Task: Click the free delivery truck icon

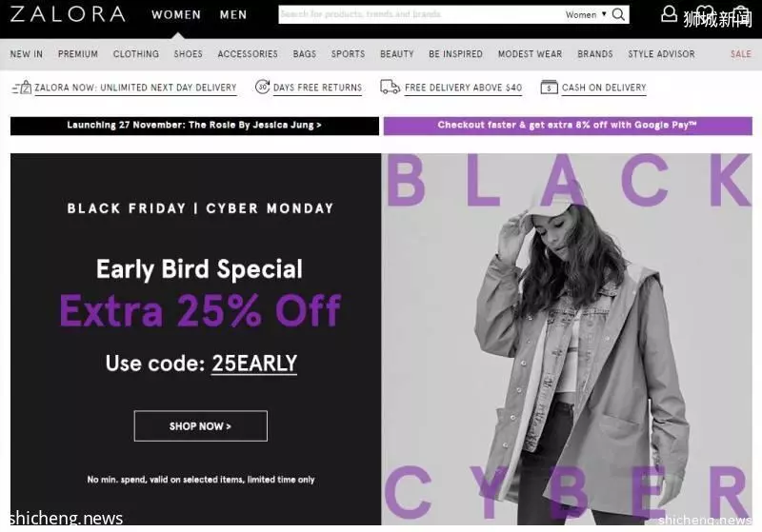Action: [390, 88]
